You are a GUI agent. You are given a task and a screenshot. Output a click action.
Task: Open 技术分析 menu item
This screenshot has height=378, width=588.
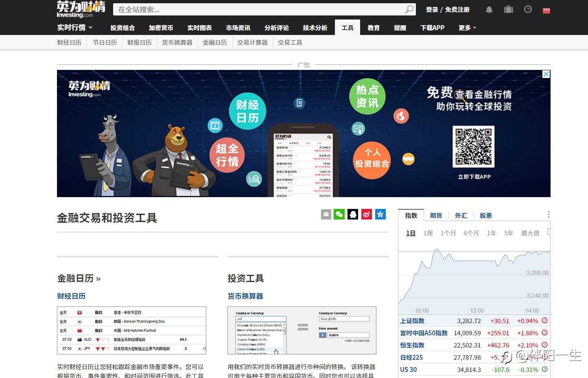(x=315, y=28)
